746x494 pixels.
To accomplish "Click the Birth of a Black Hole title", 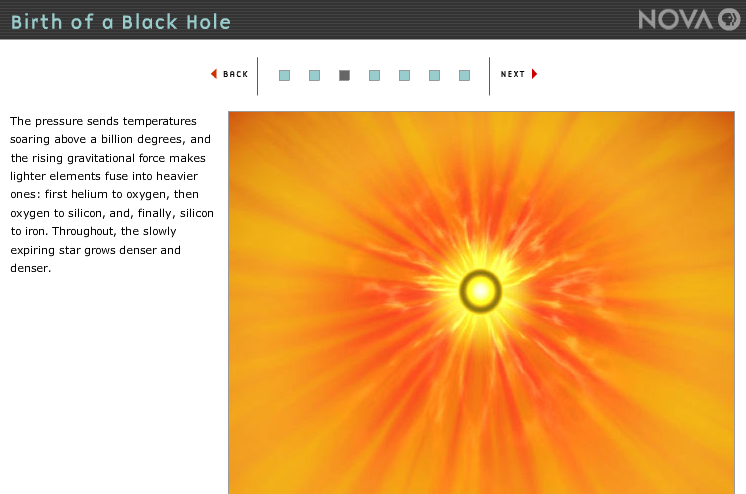I will click(x=121, y=22).
